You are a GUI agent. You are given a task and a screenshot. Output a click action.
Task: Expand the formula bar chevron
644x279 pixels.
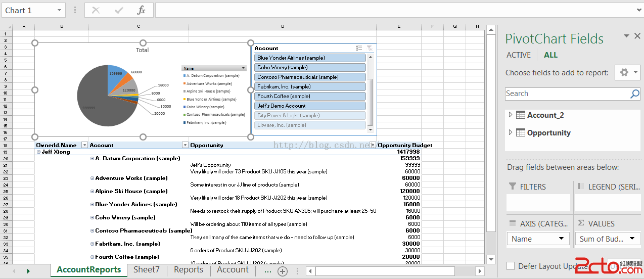[x=639, y=10]
